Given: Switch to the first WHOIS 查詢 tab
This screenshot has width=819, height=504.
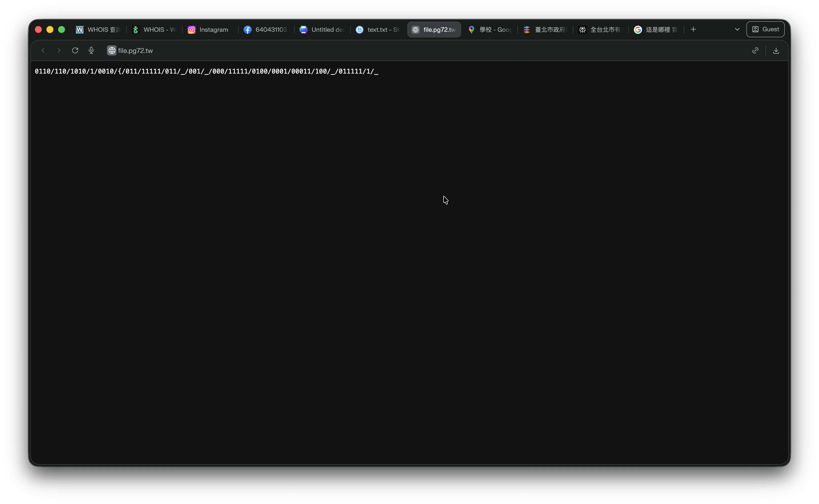Looking at the screenshot, I should (x=98, y=30).
